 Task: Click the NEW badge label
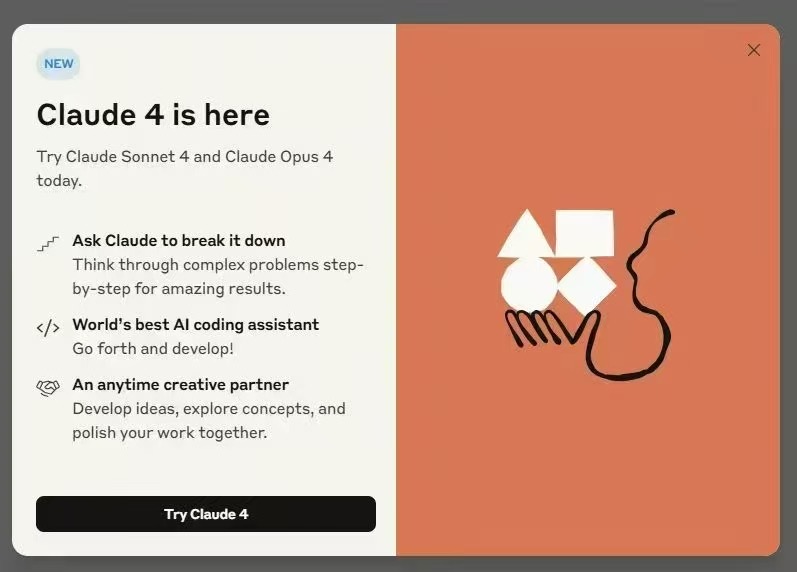[x=58, y=64]
